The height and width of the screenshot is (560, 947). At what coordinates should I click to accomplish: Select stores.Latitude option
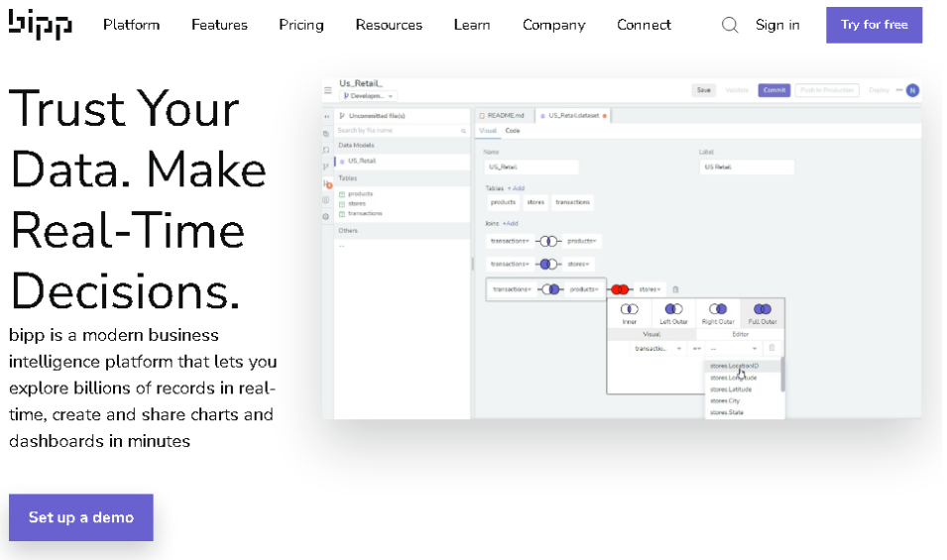coord(743,390)
